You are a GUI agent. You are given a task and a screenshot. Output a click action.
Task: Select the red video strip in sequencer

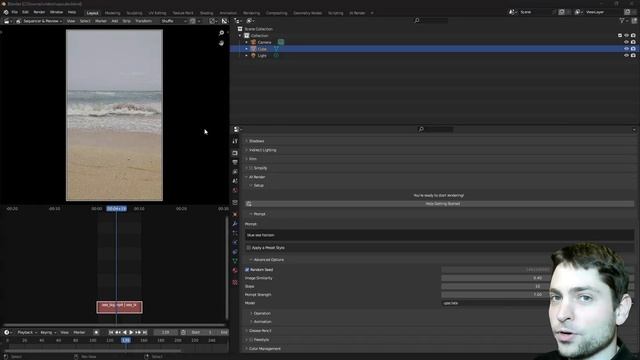120,307
